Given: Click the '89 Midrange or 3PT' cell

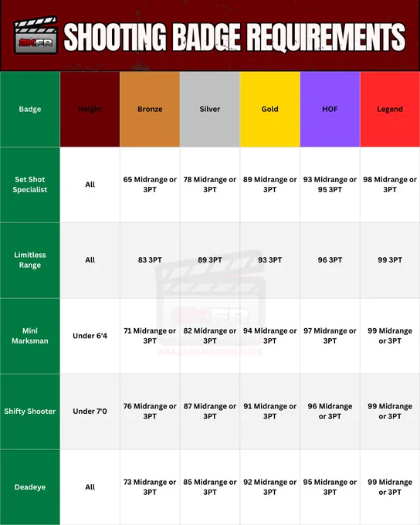Looking at the screenshot, I should [269, 185].
